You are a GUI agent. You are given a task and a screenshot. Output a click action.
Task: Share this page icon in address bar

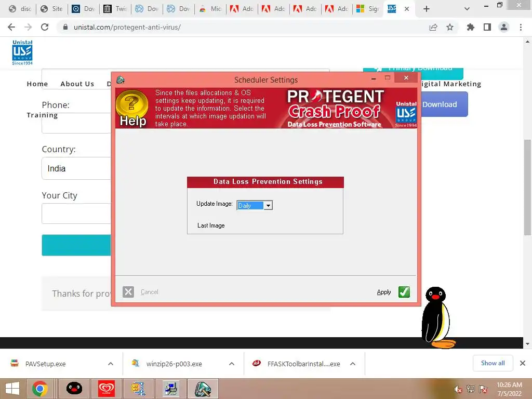click(x=433, y=27)
